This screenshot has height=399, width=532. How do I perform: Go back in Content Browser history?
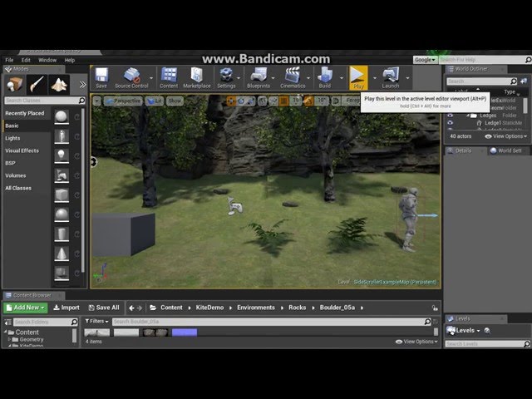tap(131, 308)
